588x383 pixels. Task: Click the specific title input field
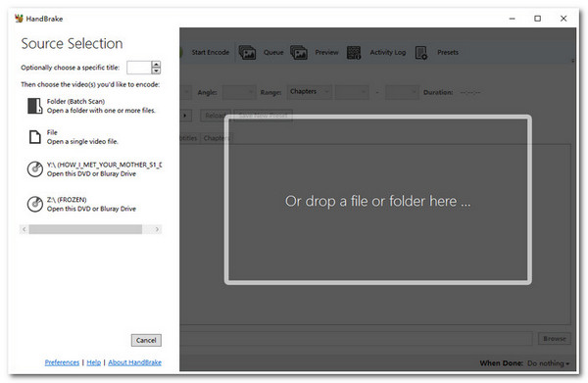click(139, 68)
